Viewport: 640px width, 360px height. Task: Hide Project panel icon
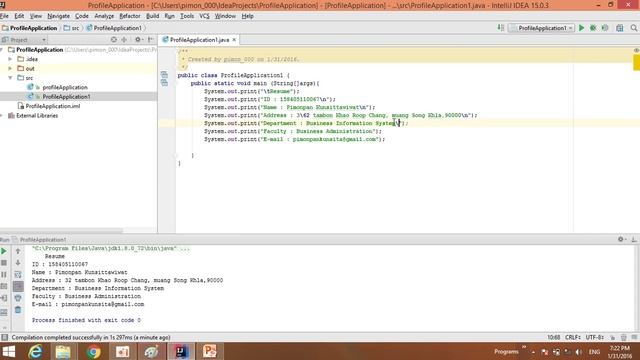click(x=151, y=40)
